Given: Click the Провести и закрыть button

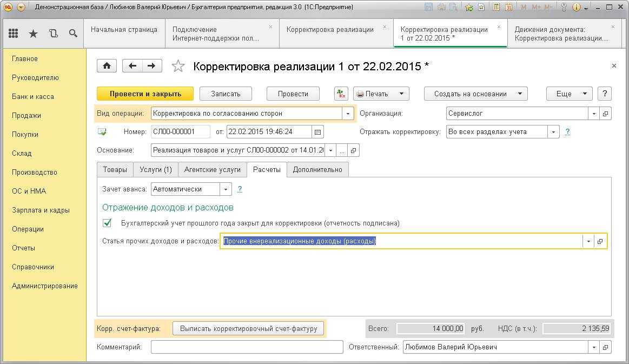Looking at the screenshot, I should tap(145, 94).
